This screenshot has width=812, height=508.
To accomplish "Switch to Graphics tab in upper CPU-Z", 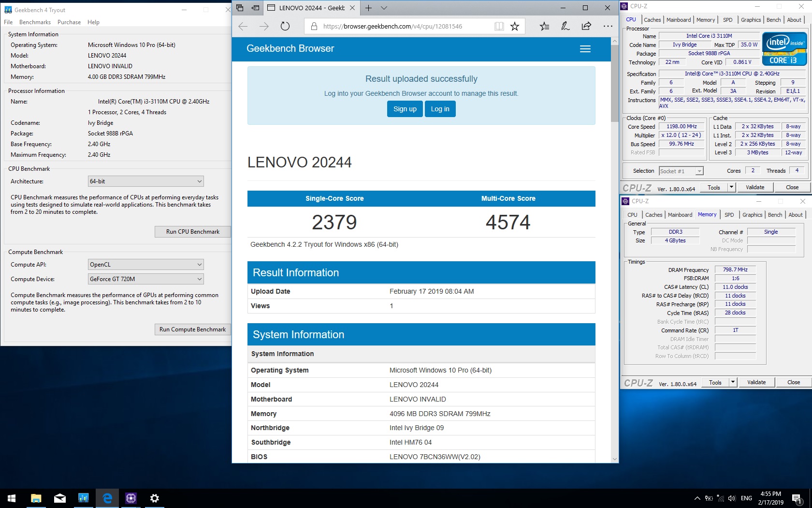I will click(751, 20).
